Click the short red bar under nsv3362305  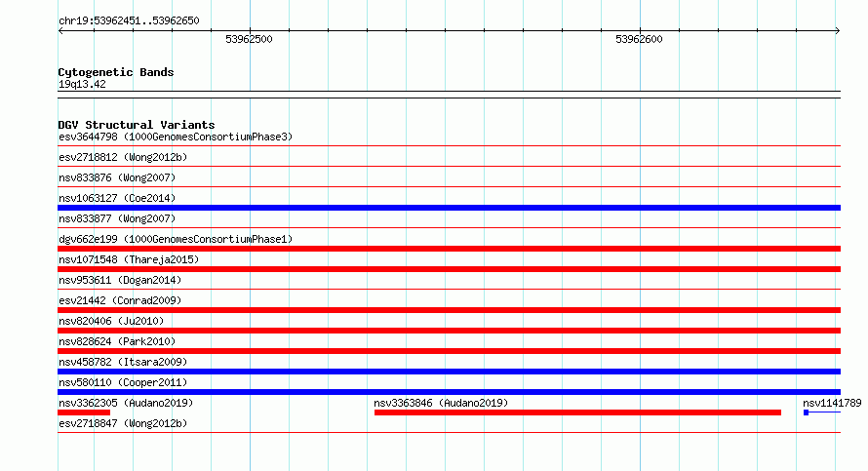(84, 412)
